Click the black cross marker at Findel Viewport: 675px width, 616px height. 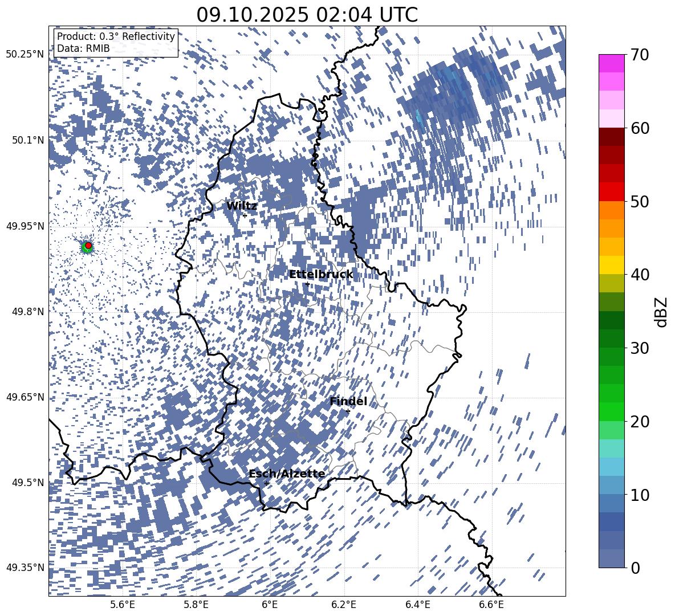click(348, 411)
